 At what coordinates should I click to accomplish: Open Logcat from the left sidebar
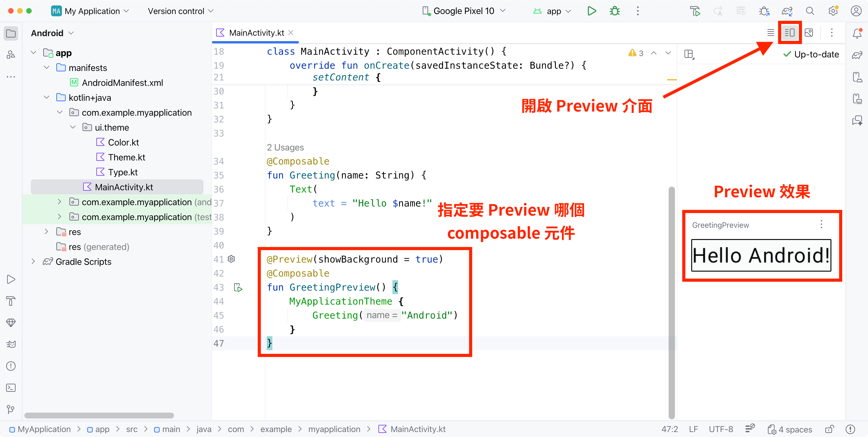coord(11,344)
